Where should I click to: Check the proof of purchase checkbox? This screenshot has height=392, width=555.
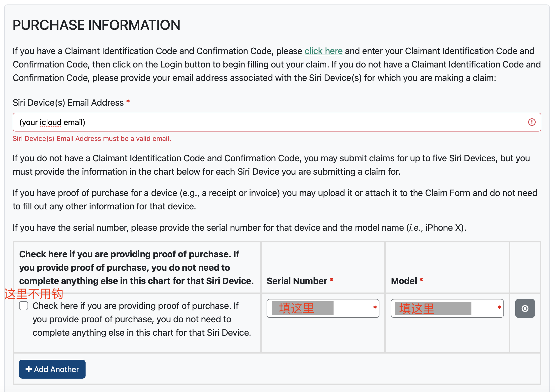point(24,306)
